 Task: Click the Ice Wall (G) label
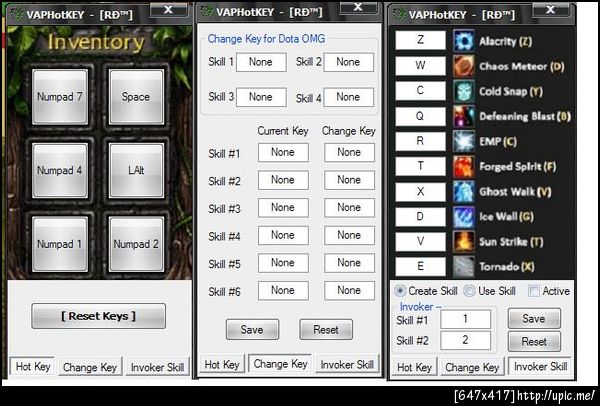pos(506,217)
